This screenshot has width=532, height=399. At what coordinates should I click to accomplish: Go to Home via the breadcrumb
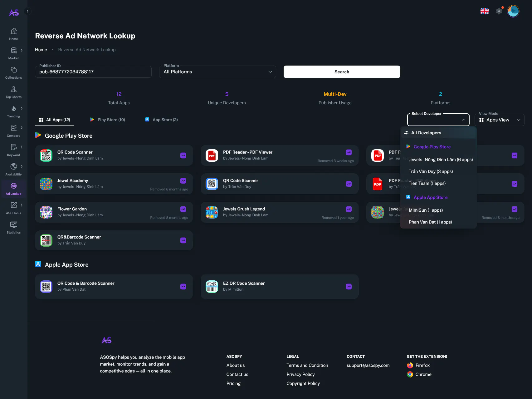(x=41, y=50)
